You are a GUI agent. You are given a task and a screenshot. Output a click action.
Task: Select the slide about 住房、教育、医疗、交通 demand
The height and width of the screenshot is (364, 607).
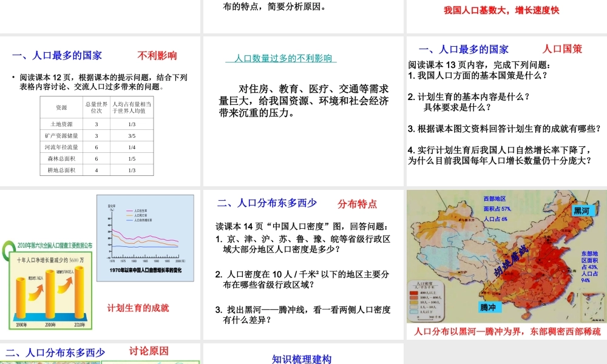pyautogui.click(x=303, y=111)
